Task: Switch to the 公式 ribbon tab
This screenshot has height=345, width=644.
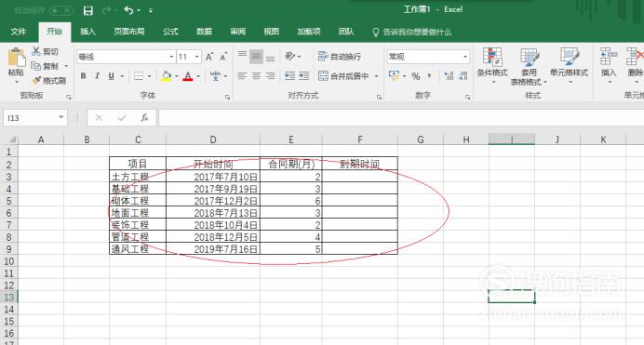Action: tap(170, 32)
